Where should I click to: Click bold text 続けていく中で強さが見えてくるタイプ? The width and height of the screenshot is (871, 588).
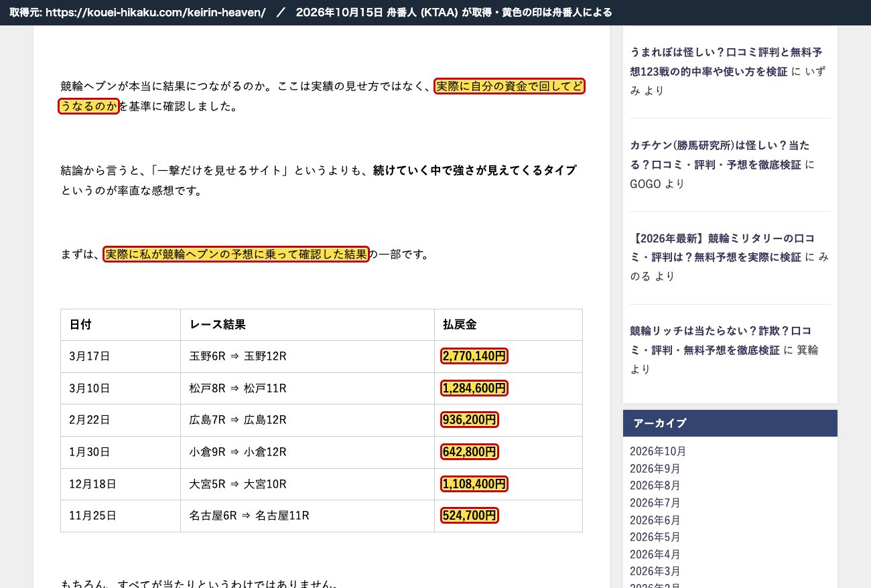point(474,170)
